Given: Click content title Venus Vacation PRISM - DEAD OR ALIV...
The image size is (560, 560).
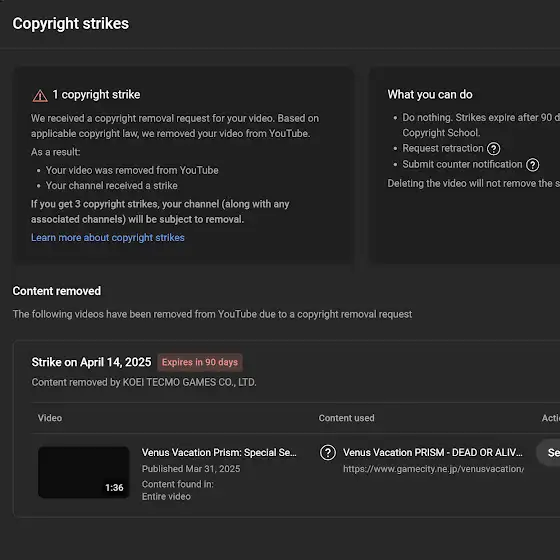Looking at the screenshot, I should (433, 452).
